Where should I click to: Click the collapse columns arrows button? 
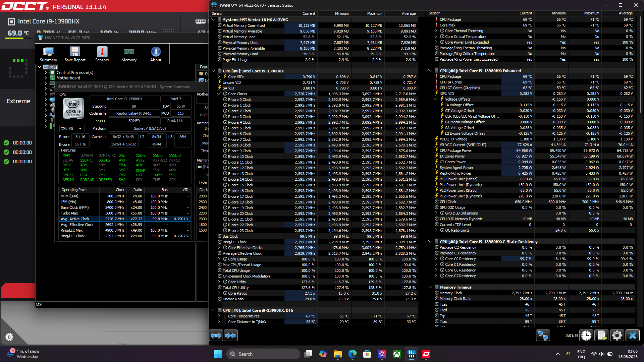click(231, 336)
